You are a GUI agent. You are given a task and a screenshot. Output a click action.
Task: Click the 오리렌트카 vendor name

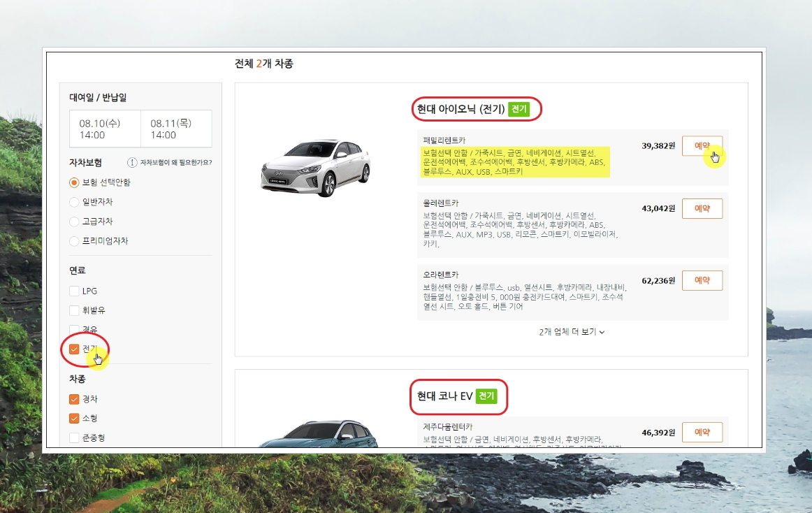click(441, 275)
